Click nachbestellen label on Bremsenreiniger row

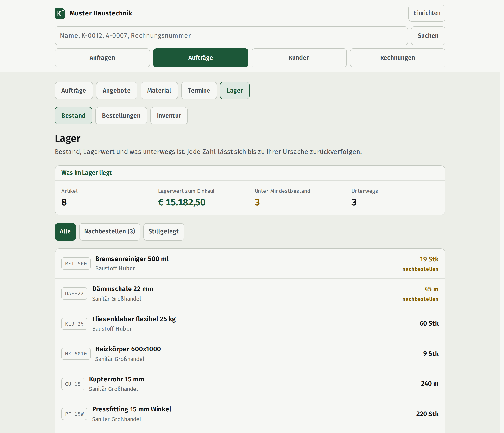(x=420, y=269)
